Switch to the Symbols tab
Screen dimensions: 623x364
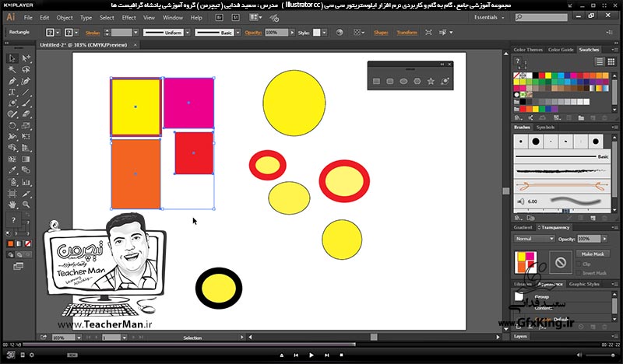pos(545,127)
